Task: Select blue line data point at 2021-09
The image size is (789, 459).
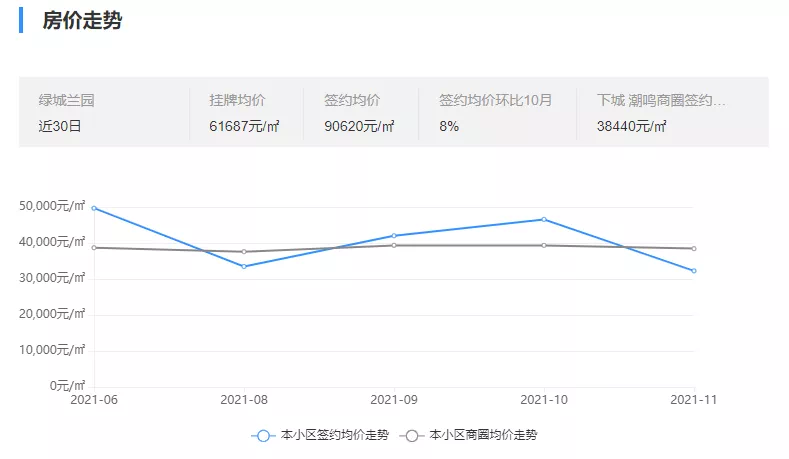Action: (394, 236)
